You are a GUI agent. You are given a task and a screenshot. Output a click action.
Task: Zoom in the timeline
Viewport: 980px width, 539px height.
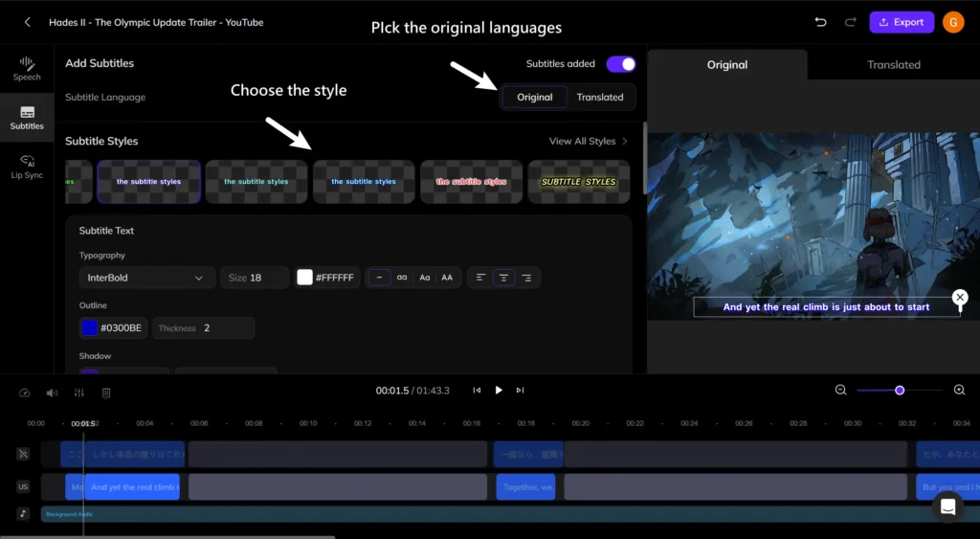pos(959,391)
